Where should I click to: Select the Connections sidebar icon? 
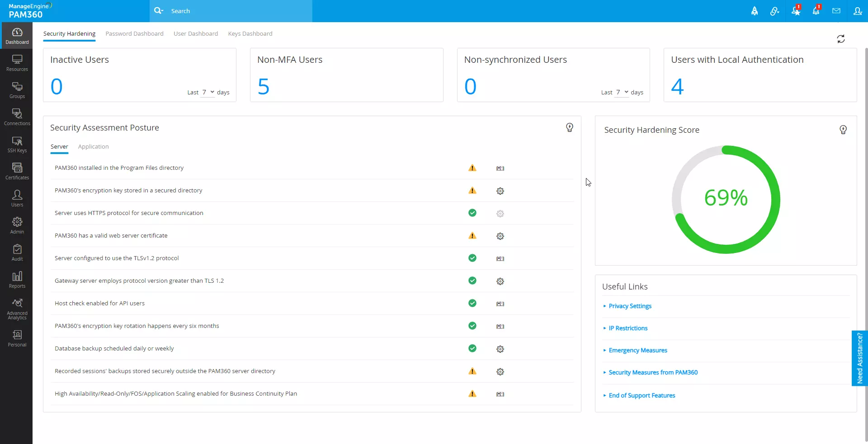[17, 116]
